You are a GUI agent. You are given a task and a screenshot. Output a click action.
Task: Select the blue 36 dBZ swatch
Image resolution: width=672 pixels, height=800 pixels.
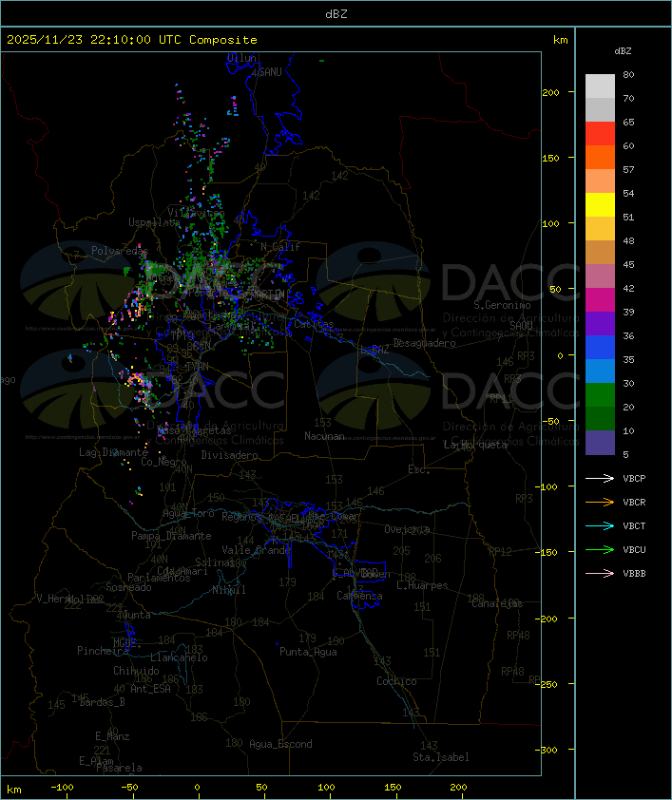(x=600, y=348)
